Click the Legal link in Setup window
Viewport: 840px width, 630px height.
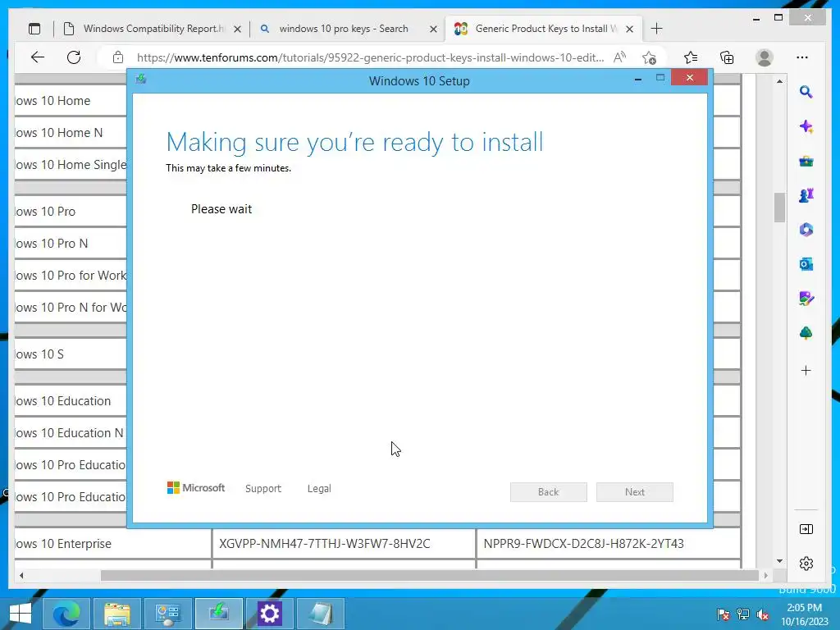(x=319, y=489)
